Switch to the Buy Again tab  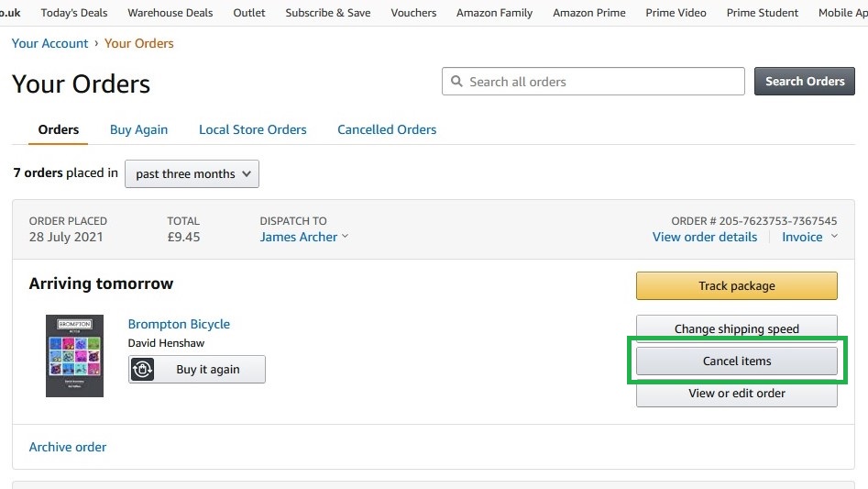138,129
